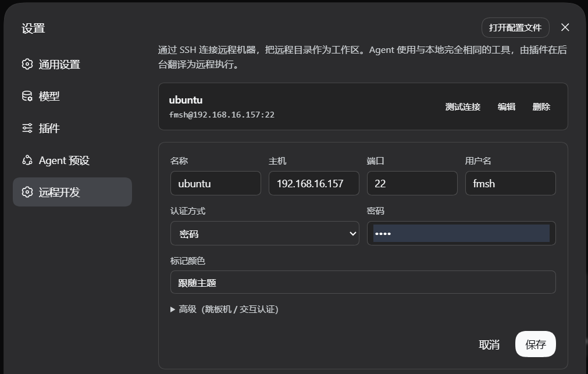
Task: Go to the 插件 settings section
Action: (x=72, y=129)
